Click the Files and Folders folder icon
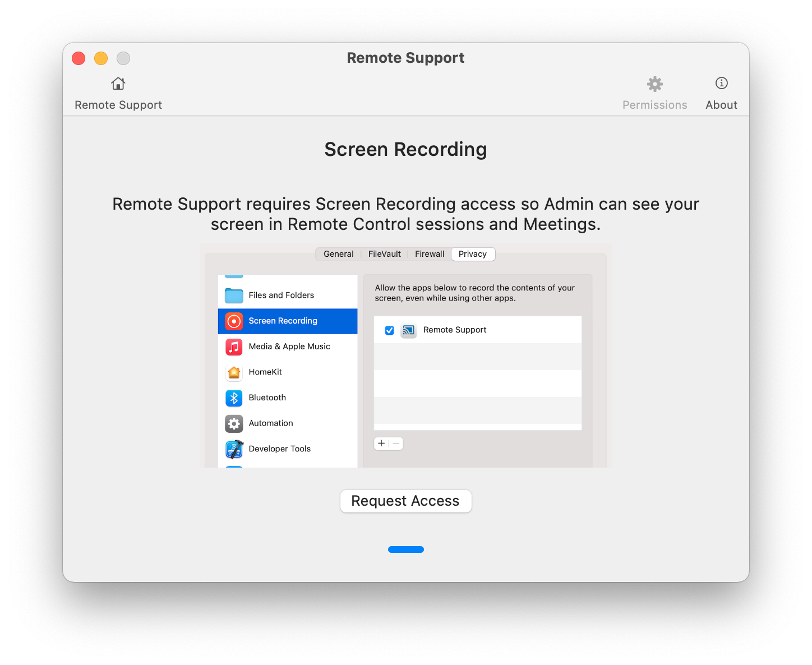 point(234,295)
